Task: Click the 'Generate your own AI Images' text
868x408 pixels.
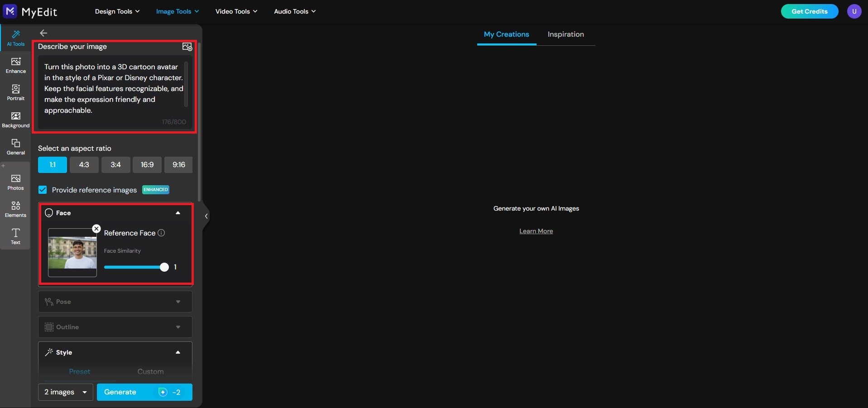Action: coord(536,208)
